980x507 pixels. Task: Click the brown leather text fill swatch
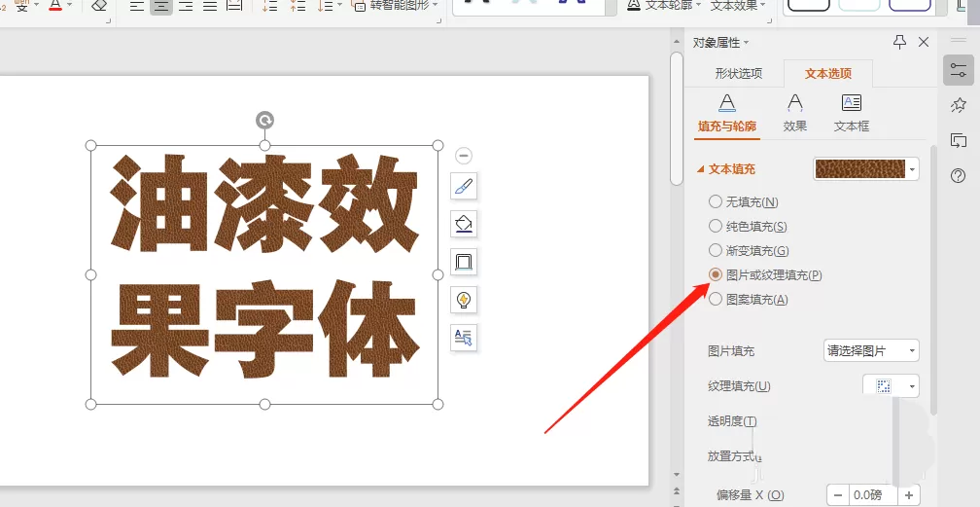point(860,169)
